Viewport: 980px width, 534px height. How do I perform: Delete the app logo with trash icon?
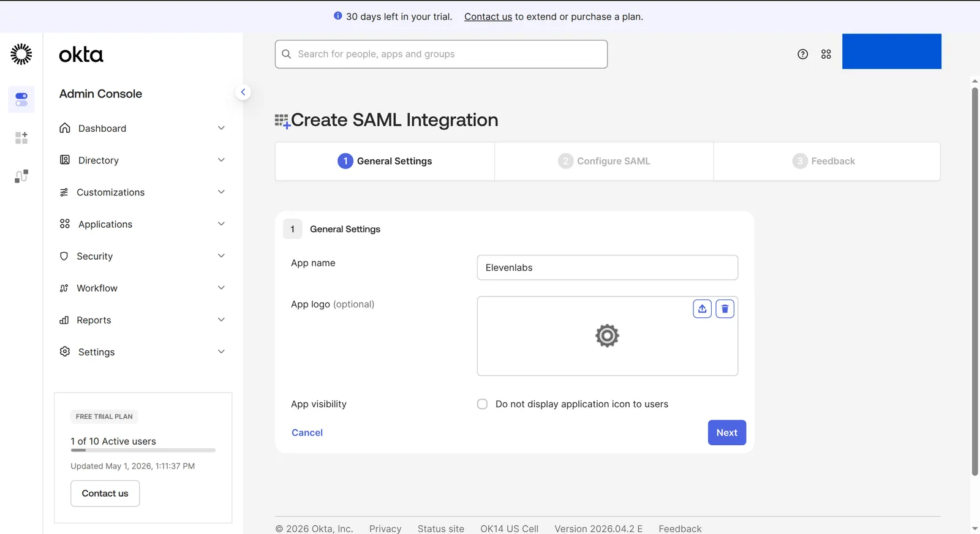725,309
